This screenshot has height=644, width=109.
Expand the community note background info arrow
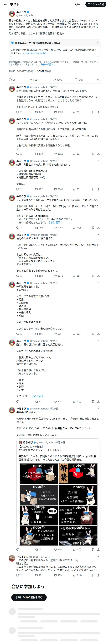(x=97, y=43)
